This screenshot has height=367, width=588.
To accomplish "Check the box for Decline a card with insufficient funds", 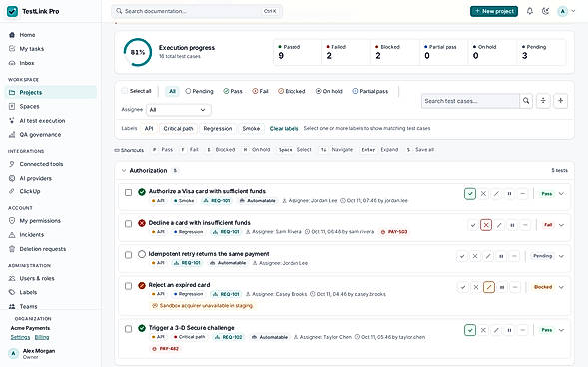I will pyautogui.click(x=128, y=224).
